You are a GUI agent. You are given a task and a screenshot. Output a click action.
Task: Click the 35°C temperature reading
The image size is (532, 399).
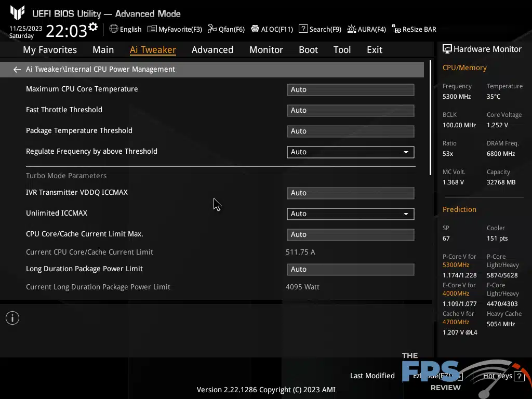(494, 97)
